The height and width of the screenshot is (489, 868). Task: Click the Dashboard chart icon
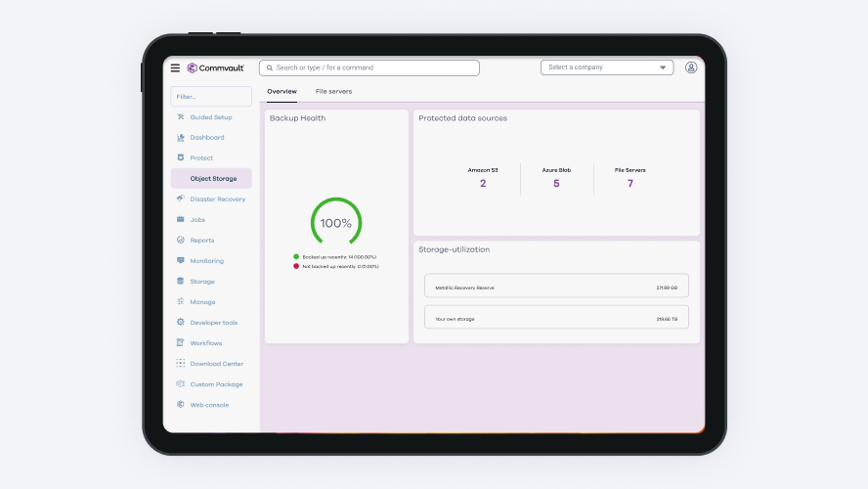pos(181,137)
